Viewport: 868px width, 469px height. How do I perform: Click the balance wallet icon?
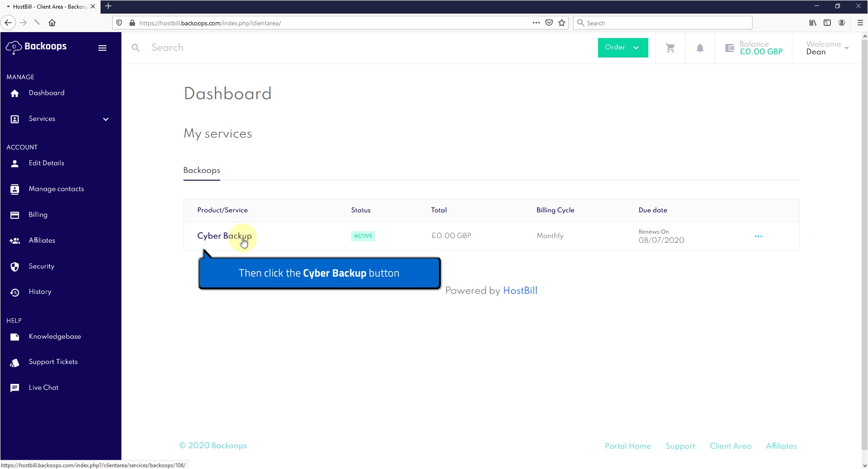(x=729, y=48)
